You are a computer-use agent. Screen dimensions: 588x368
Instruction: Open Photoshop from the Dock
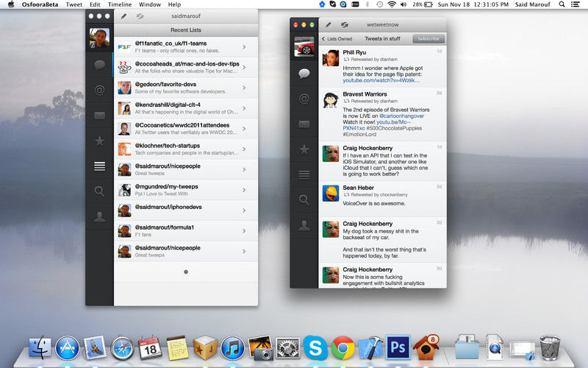pyautogui.click(x=398, y=347)
